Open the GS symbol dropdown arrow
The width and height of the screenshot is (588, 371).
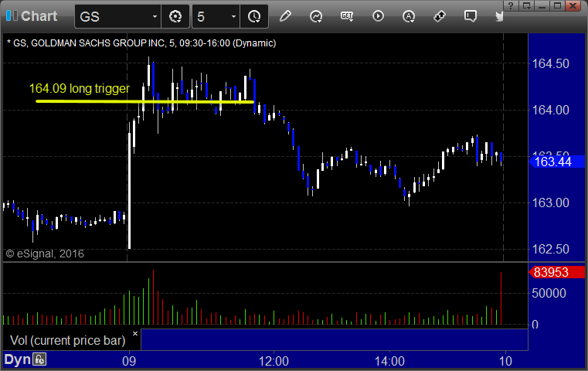pyautogui.click(x=155, y=17)
